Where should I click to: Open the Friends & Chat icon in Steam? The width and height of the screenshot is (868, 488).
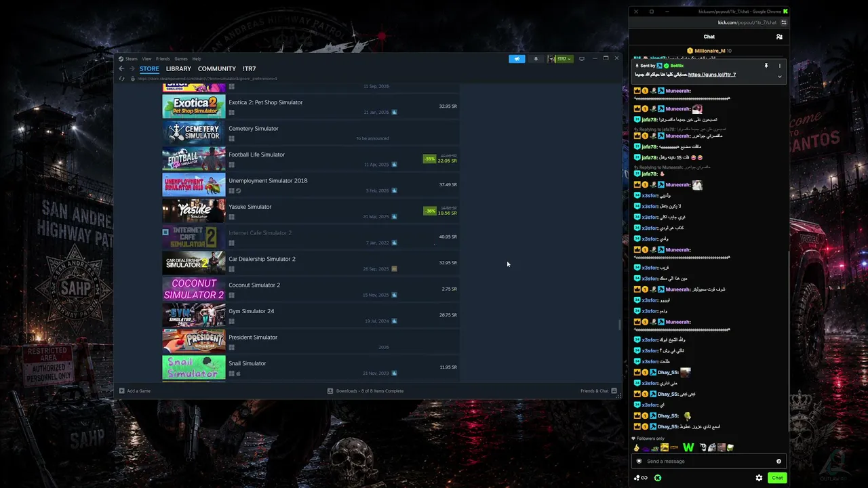coord(614,391)
